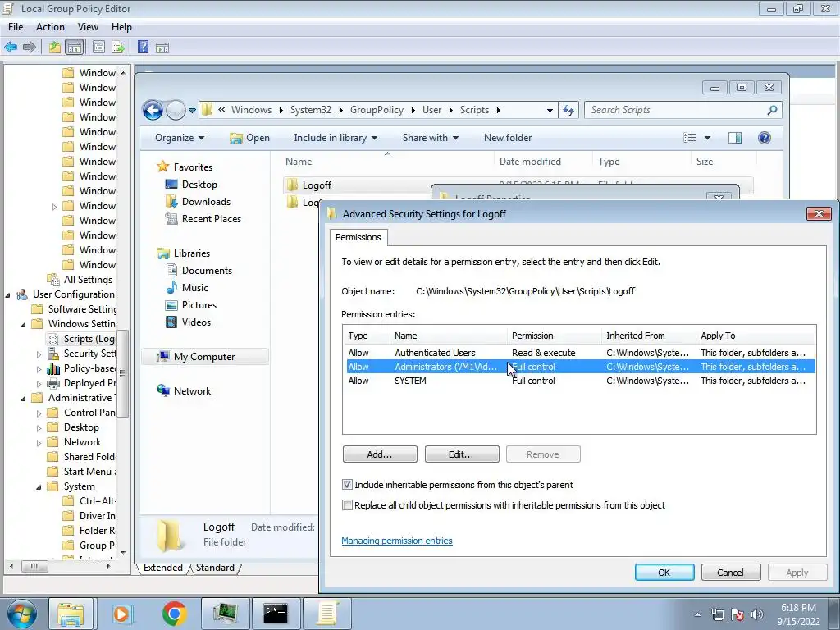Check Replace all child object permissions
840x630 pixels.
(x=347, y=505)
